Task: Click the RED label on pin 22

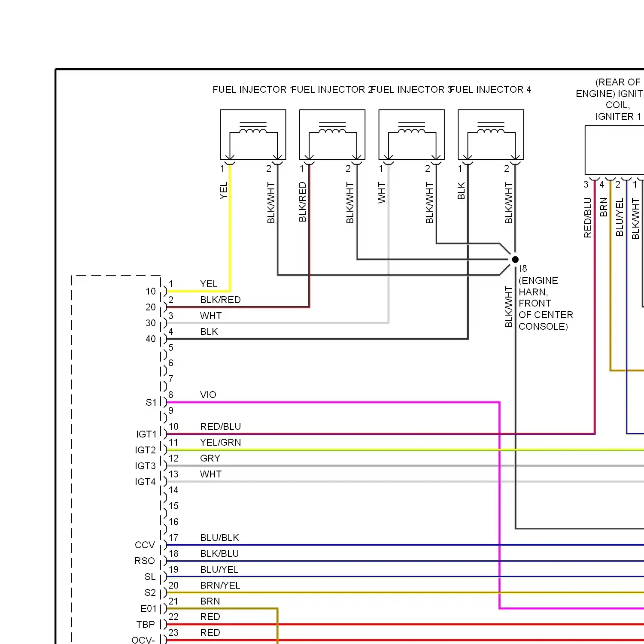Action: click(210, 617)
